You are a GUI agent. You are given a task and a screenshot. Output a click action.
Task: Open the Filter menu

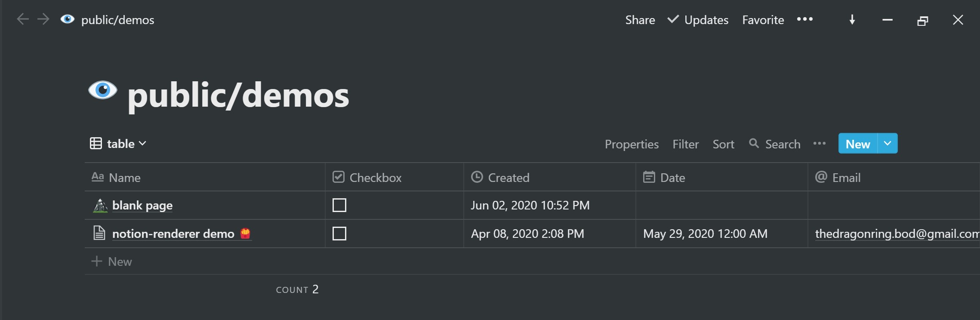coord(686,144)
